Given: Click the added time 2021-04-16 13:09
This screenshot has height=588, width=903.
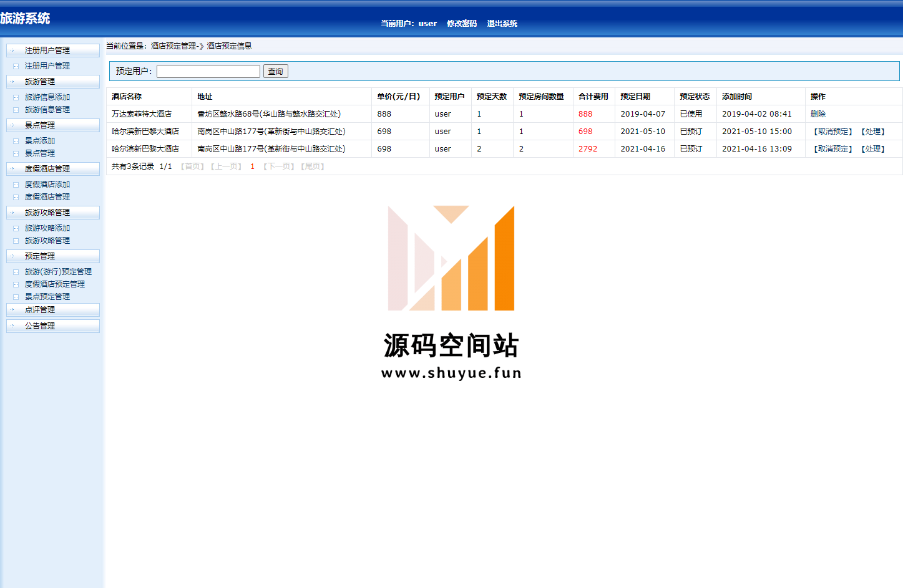Looking at the screenshot, I should pyautogui.click(x=757, y=149).
